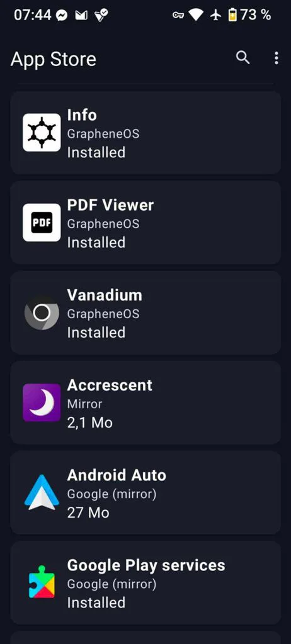Open the PDF Viewer title entry
Viewport: 291px width, 644px height.
point(110,205)
